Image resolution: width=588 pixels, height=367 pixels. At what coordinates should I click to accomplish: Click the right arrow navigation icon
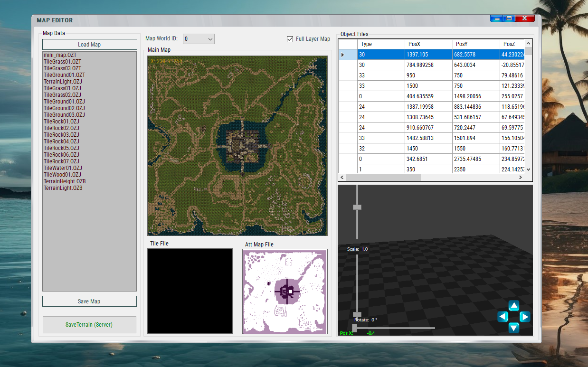point(525,317)
